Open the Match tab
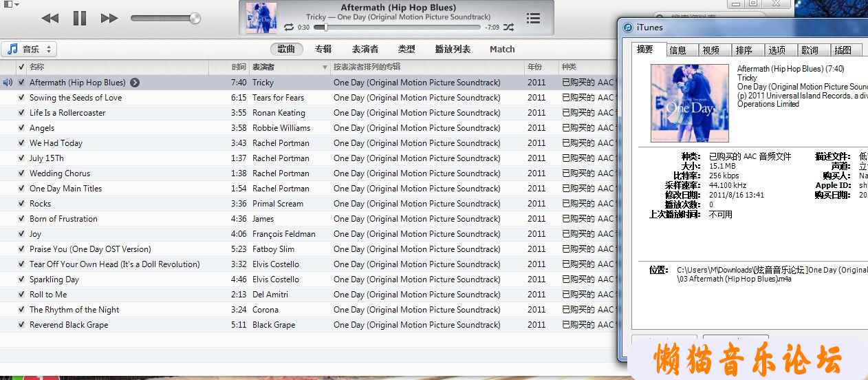 (x=502, y=50)
